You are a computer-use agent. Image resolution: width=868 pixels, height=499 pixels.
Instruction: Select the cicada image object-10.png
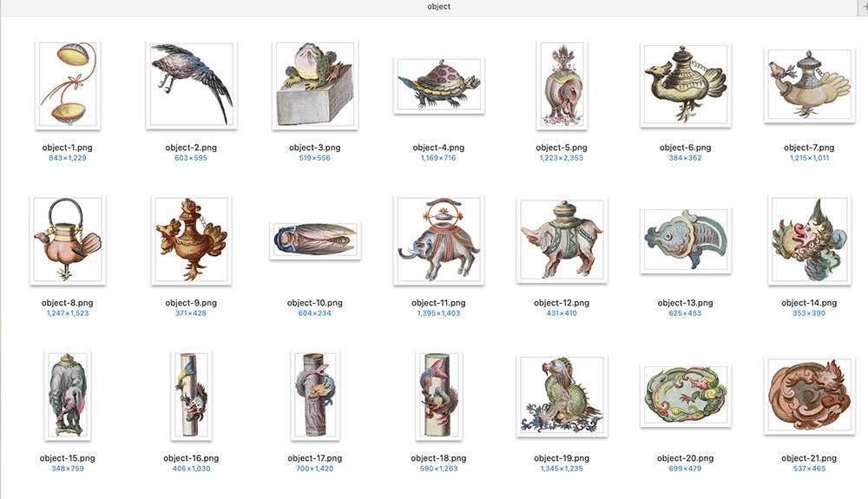click(315, 240)
